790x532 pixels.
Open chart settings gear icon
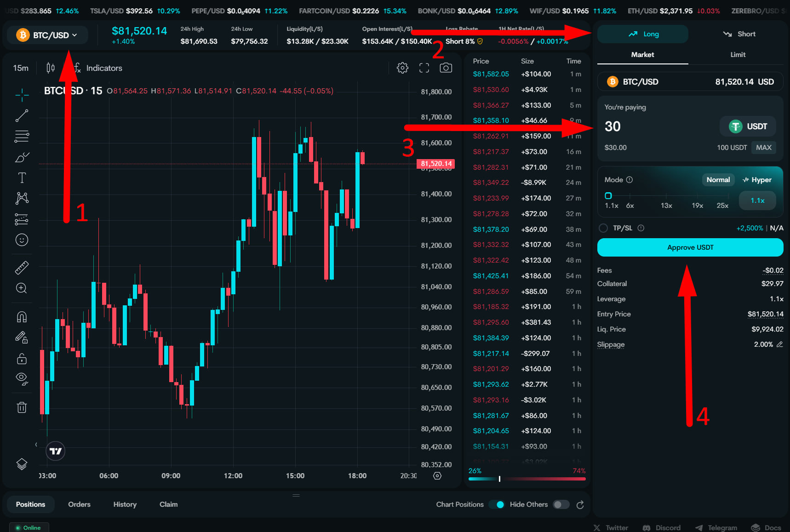[x=402, y=68]
